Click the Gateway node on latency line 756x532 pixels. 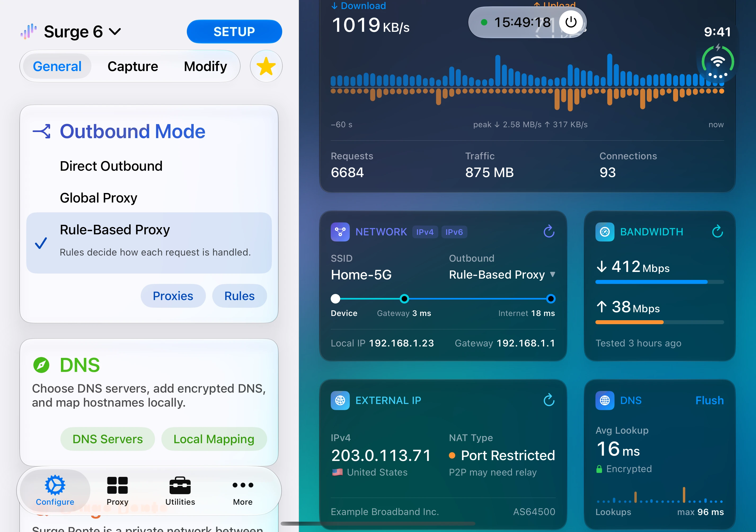point(404,299)
